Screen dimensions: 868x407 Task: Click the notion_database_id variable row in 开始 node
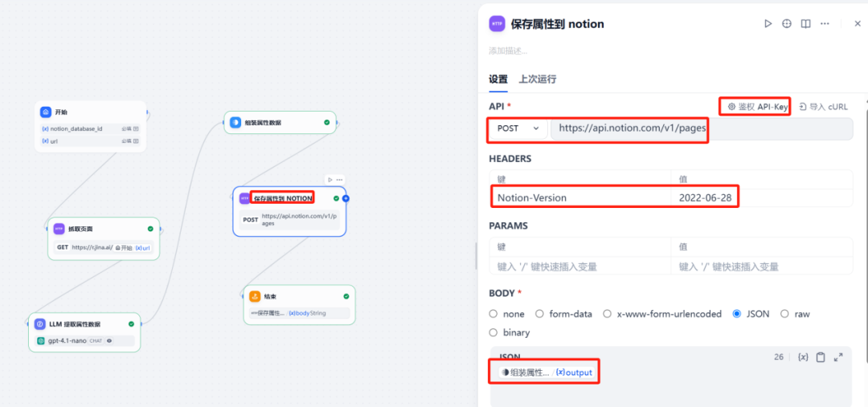click(90, 129)
